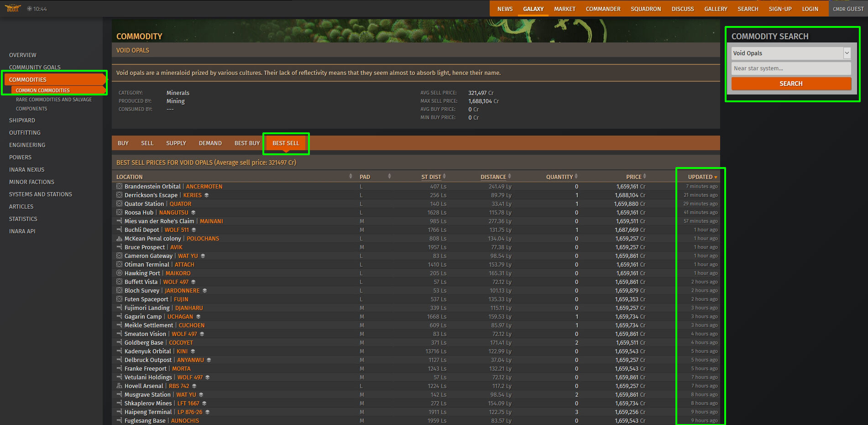Image resolution: width=868 pixels, height=425 pixels.
Task: Open the MAIKORO system link
Action: (178, 273)
